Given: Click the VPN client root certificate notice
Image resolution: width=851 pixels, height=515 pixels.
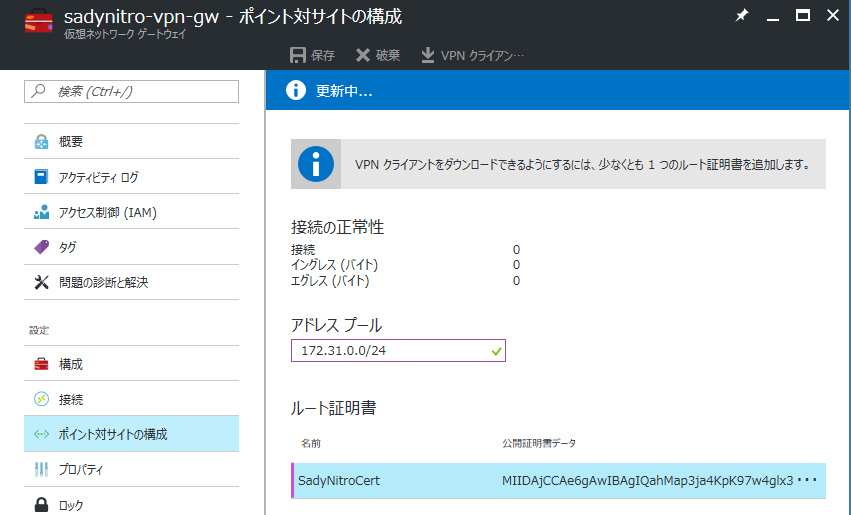Looking at the screenshot, I should pyautogui.click(x=558, y=164).
